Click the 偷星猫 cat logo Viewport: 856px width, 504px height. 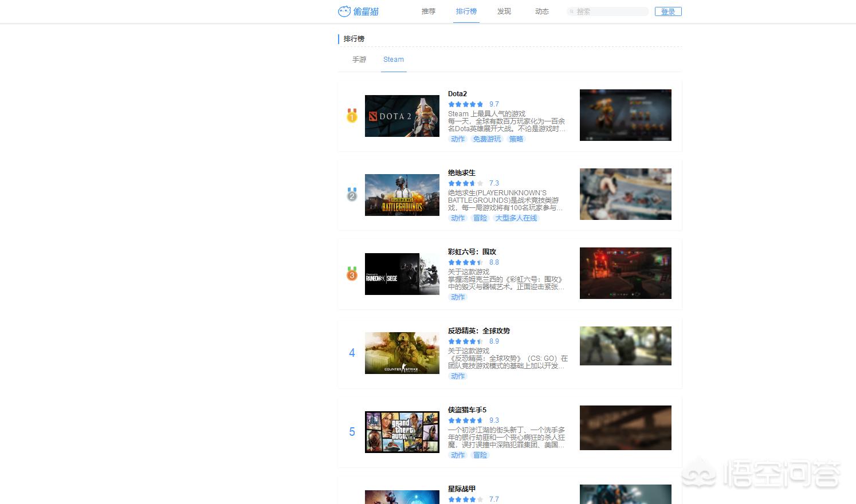tap(344, 11)
